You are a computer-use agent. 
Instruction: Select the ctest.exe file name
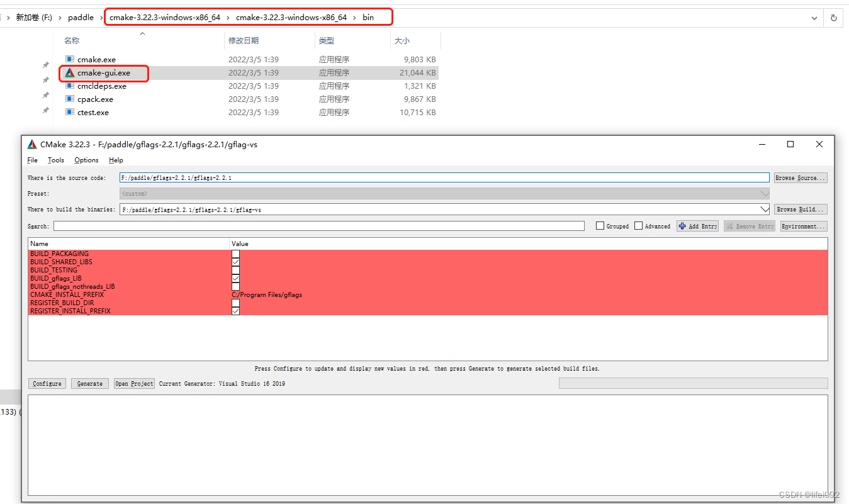coord(93,112)
